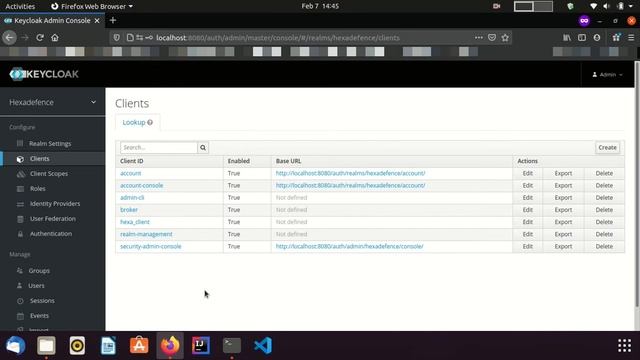Open the admin-cli client link
The image size is (640, 360).
[x=132, y=198]
